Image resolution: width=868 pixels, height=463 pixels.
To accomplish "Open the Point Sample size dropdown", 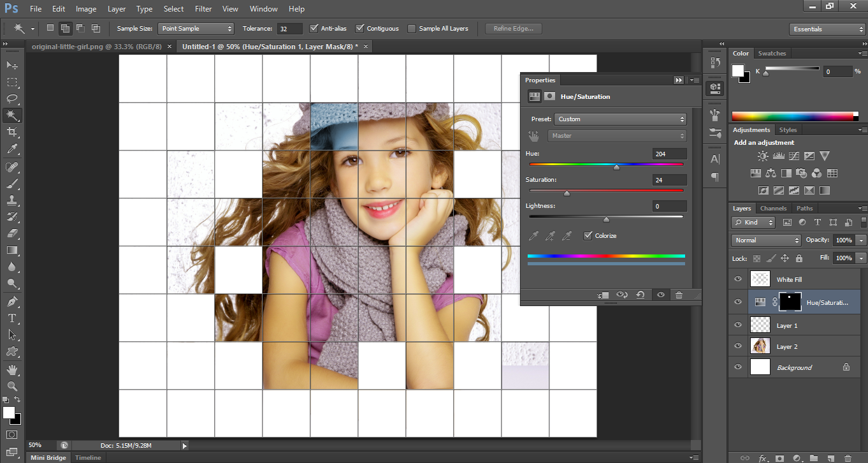I will click(x=196, y=28).
